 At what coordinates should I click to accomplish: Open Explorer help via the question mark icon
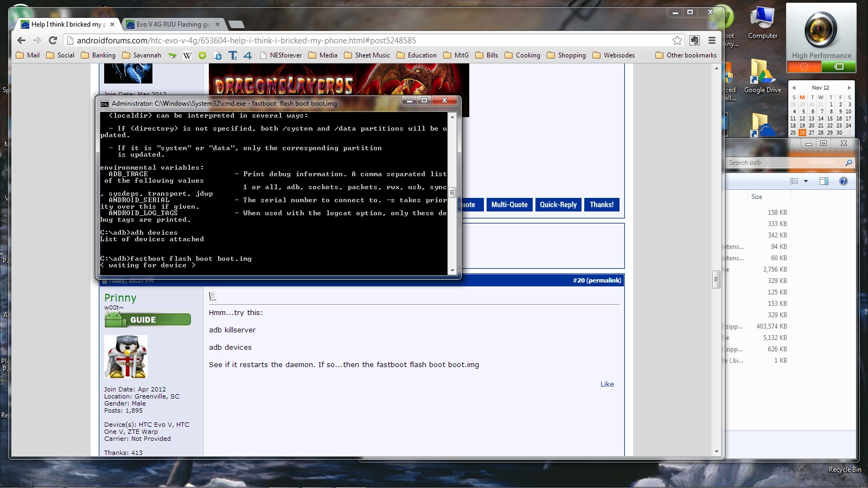(843, 181)
